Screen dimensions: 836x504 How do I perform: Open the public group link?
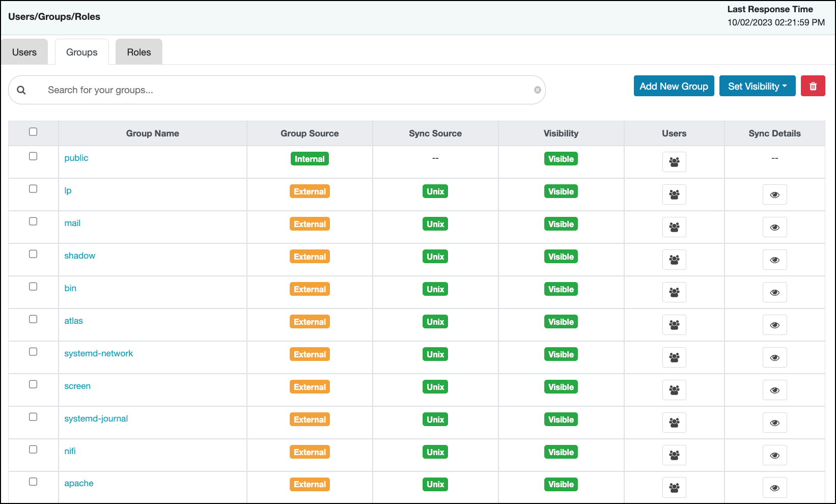coord(76,158)
